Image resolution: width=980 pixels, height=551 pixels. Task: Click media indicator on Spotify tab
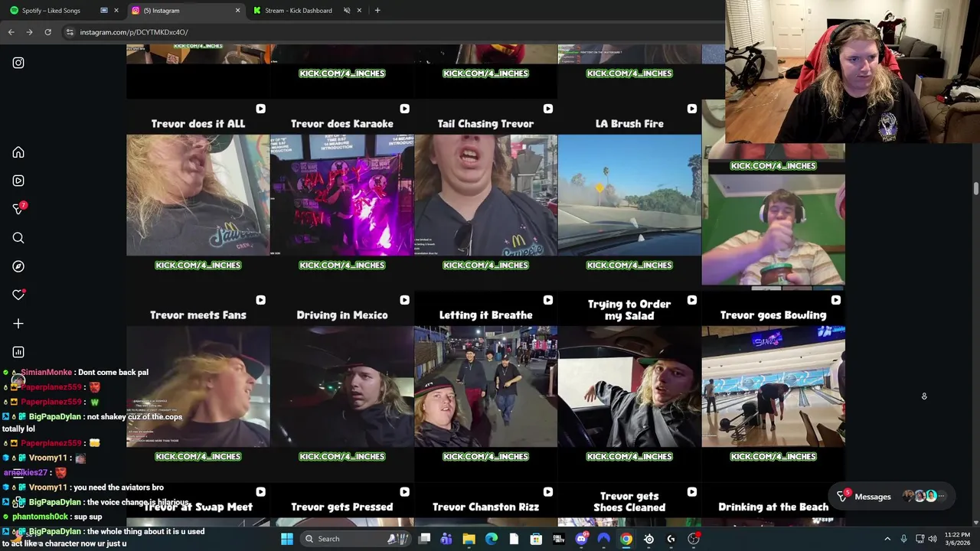tap(104, 11)
